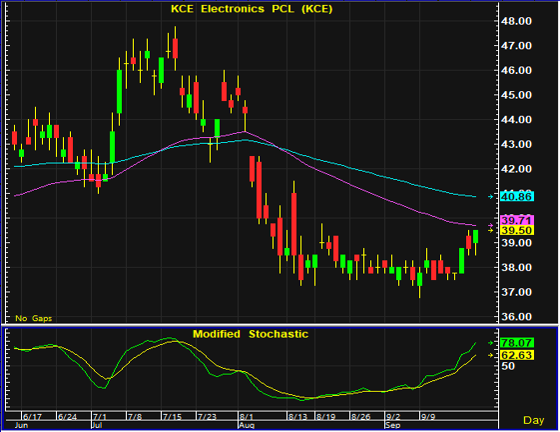
Task: Select the 7/1 date marker
Action: point(100,417)
